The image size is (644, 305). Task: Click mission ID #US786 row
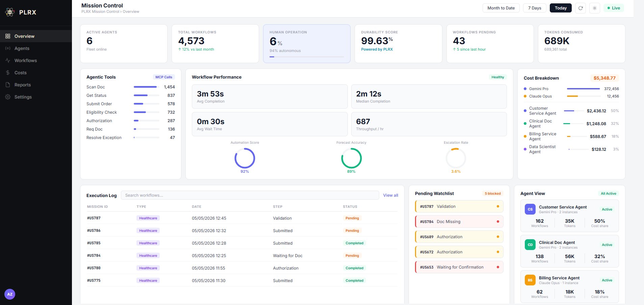pos(242,231)
